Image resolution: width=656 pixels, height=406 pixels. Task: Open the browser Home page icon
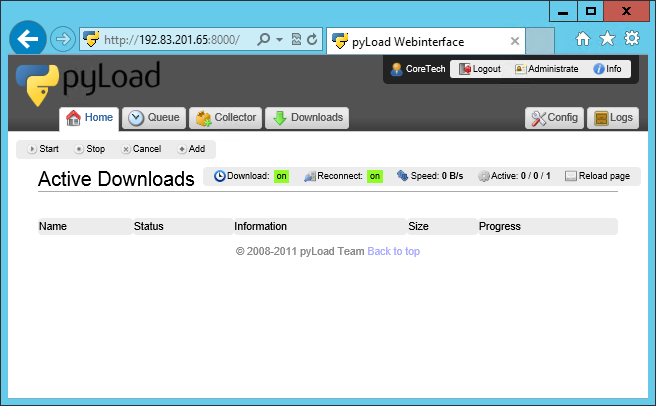pyautogui.click(x=582, y=39)
